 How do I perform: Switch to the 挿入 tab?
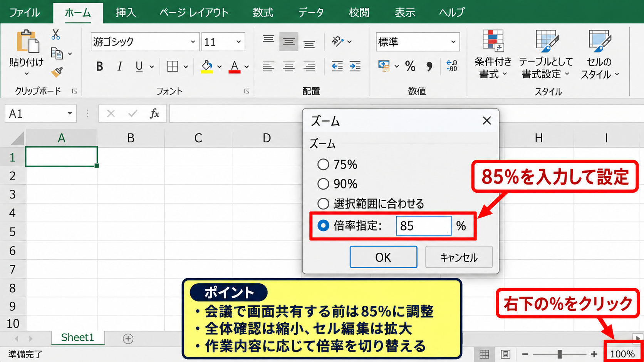point(126,12)
